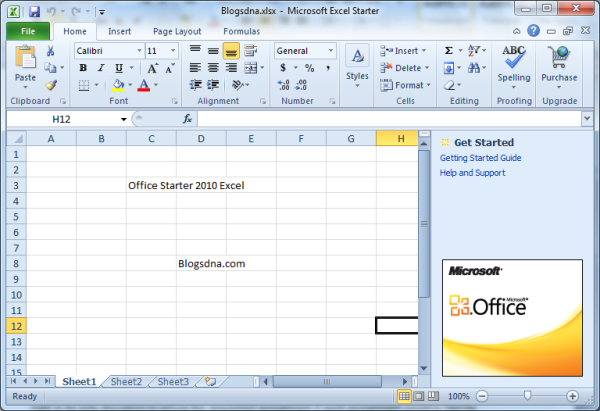Switch to the Insert tab
Viewport: 600px width, 411px height.
(119, 31)
